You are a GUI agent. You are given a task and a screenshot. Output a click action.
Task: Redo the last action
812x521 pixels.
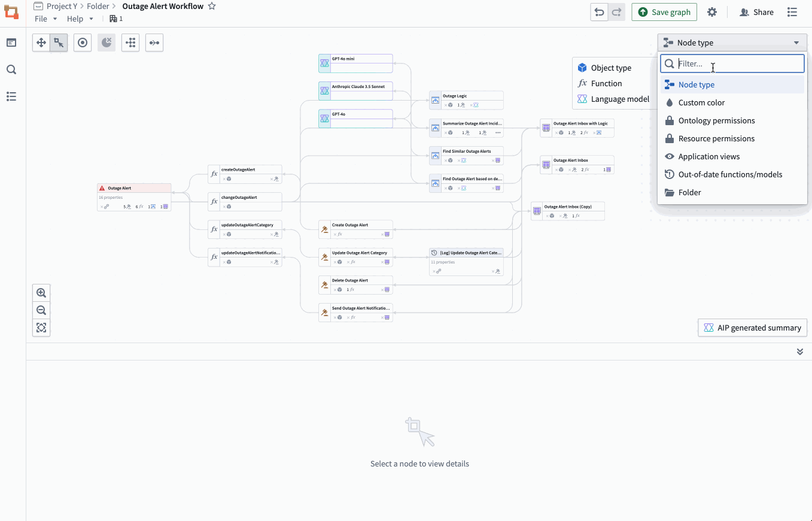[x=617, y=12]
